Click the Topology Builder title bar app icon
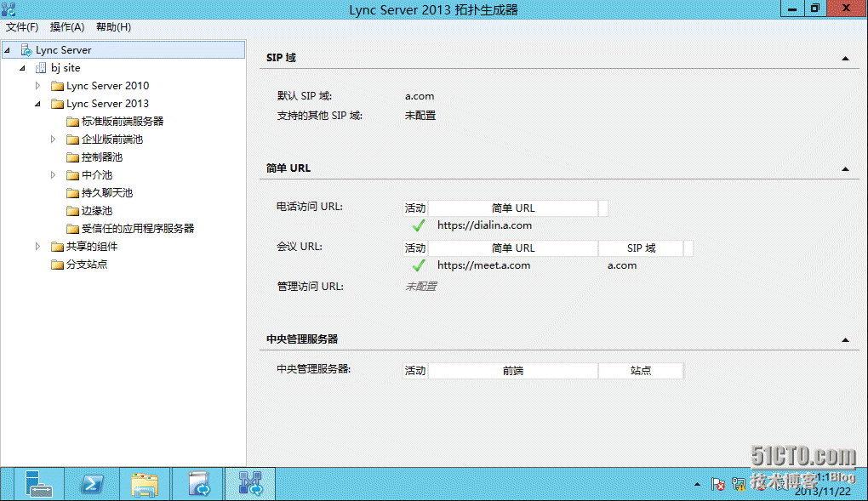The height and width of the screenshot is (501, 868). [9, 9]
